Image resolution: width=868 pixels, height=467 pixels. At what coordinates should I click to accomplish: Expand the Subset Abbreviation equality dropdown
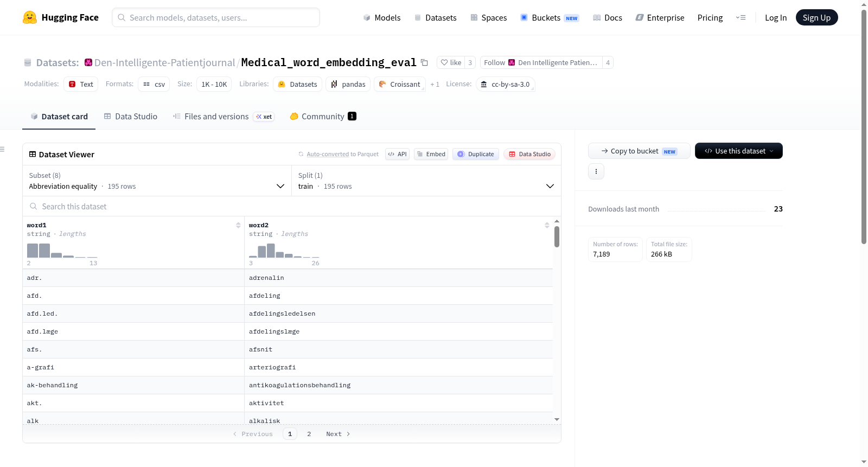(x=157, y=181)
